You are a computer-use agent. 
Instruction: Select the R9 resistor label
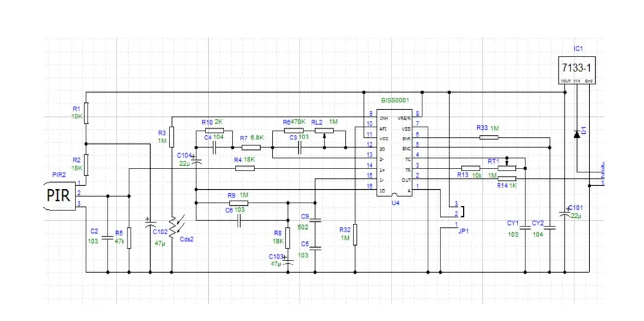pos(231,196)
